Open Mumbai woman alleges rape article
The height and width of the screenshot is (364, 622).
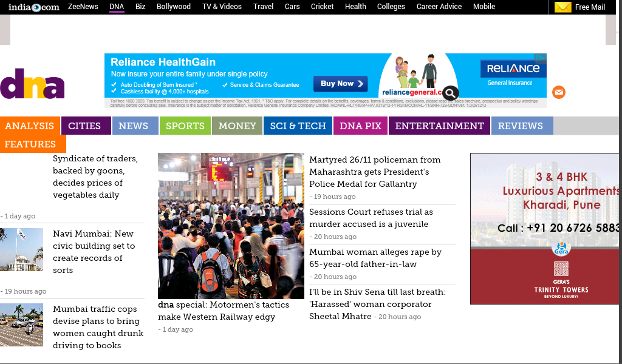(375, 258)
